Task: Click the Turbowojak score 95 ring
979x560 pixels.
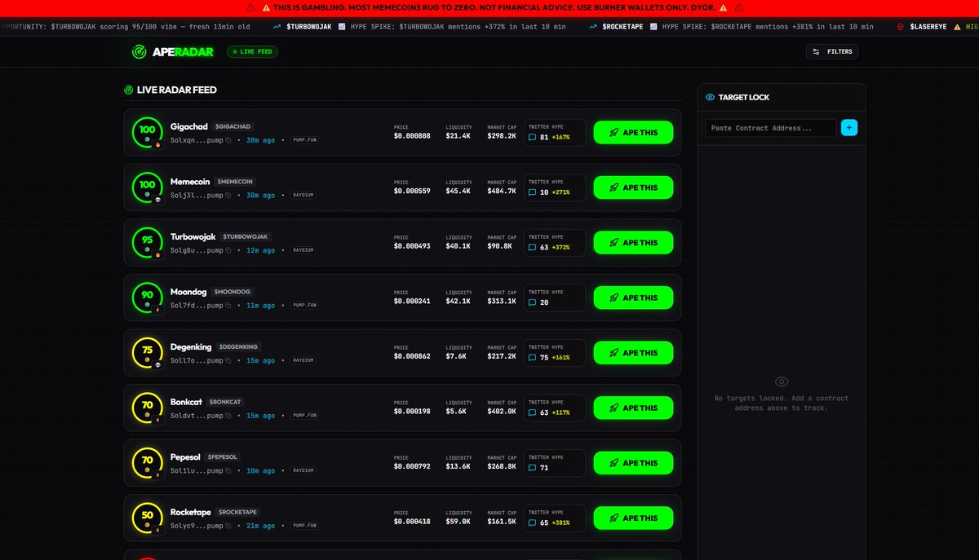Action: (x=147, y=242)
